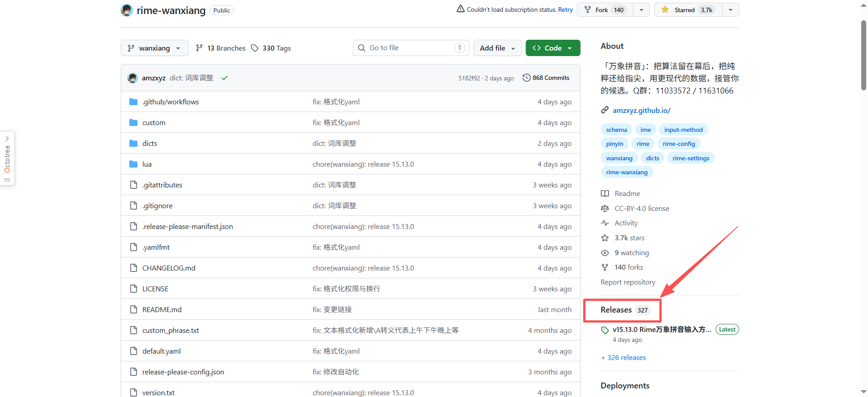This screenshot has height=397, width=868.
Task: Click the repository owner avatar beside rime-wanxiang
Action: [x=127, y=10]
